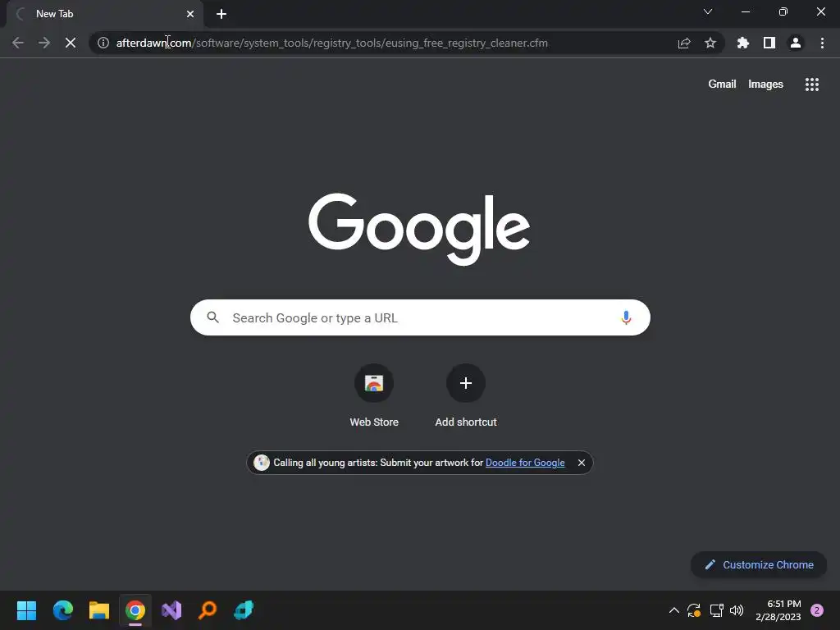Open a new tab with plus
The image size is (840, 630).
[x=221, y=14]
